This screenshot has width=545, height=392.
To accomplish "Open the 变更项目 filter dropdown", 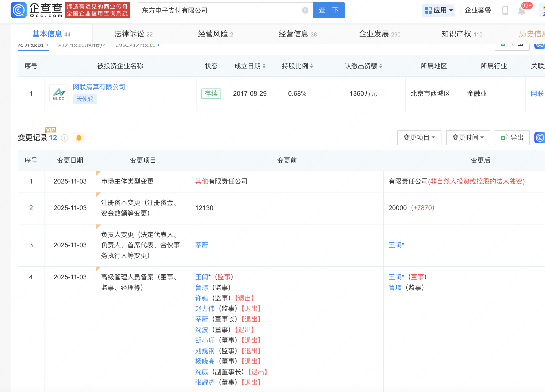I will 419,137.
